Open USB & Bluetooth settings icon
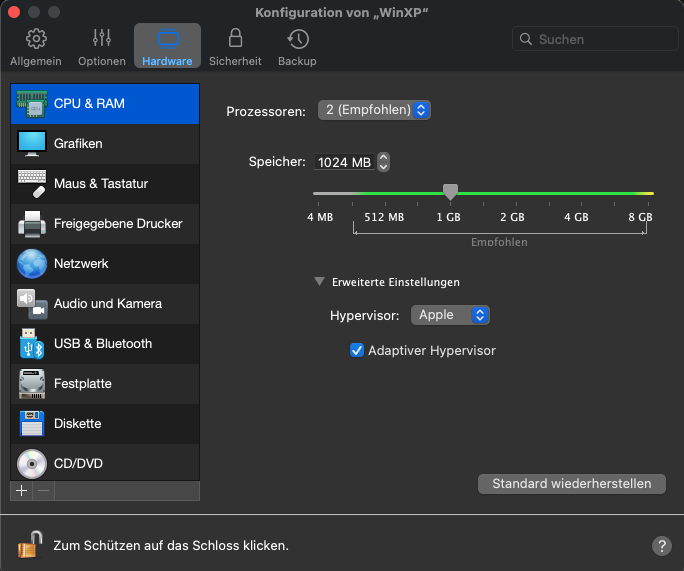The width and height of the screenshot is (684, 571). tap(32, 343)
